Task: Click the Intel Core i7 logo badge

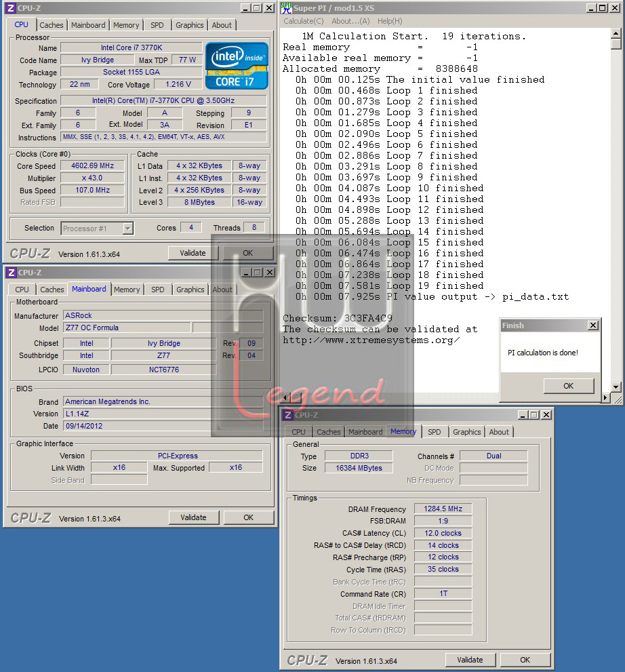Action: click(237, 66)
